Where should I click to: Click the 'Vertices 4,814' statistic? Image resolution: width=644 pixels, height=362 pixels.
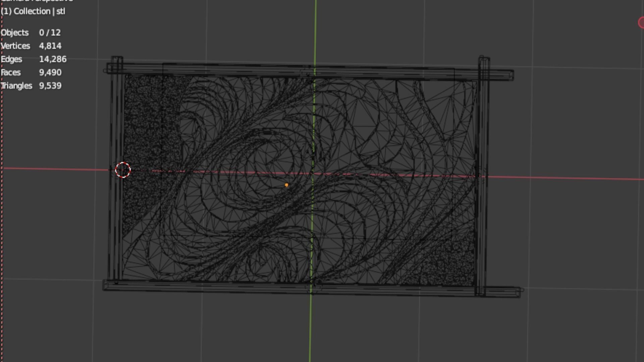click(x=31, y=46)
